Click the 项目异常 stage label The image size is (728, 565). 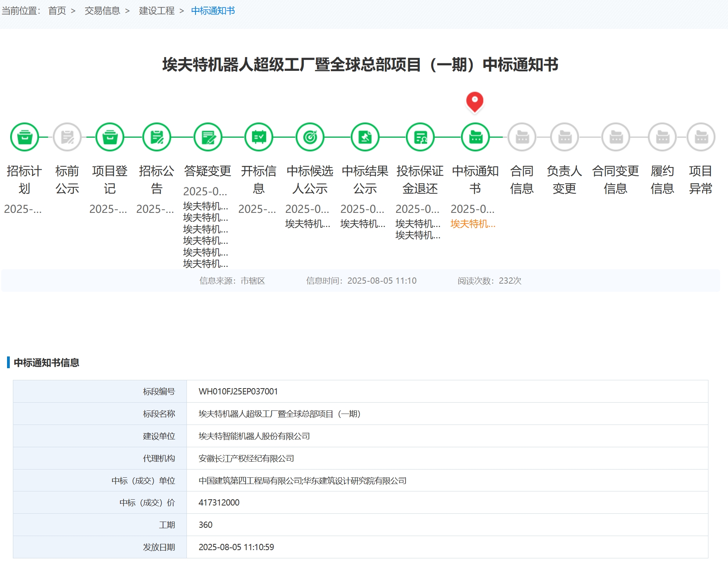tap(701, 180)
